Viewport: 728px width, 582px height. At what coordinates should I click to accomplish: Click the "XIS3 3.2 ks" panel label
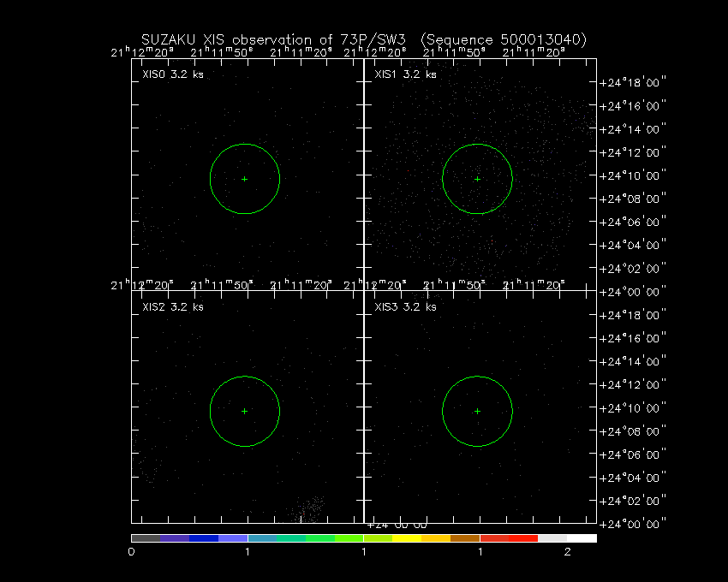(405, 306)
